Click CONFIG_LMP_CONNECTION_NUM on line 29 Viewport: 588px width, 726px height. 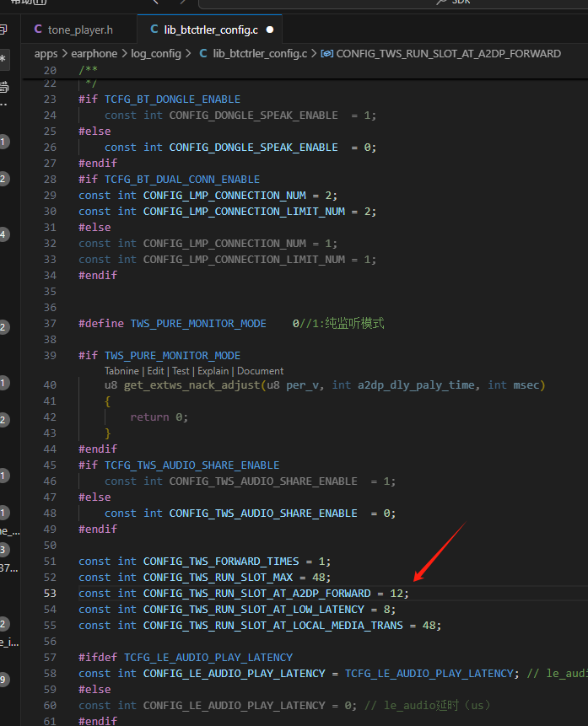tap(224, 196)
